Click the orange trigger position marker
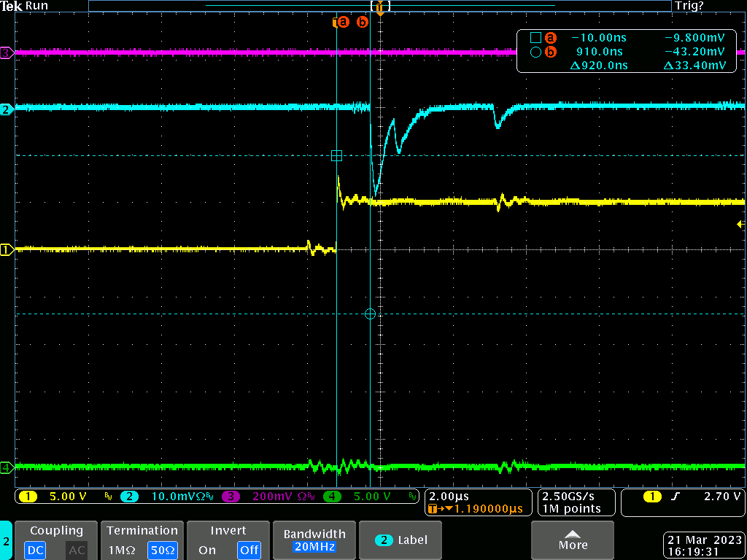 coord(379,8)
